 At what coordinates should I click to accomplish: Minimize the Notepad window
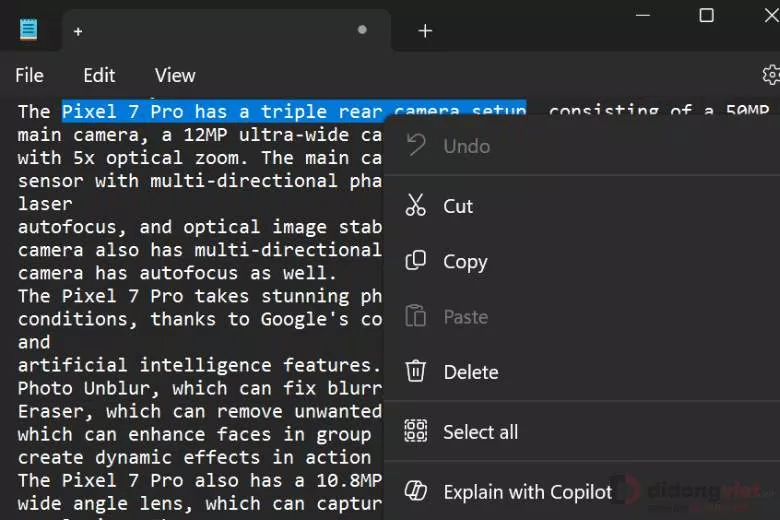tap(644, 15)
